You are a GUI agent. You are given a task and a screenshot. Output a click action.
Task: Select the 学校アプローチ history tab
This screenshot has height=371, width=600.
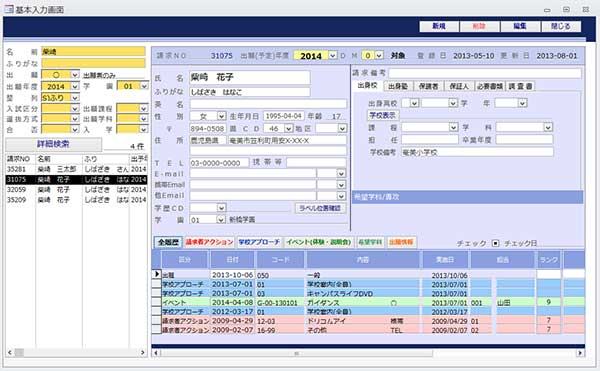tap(259, 242)
